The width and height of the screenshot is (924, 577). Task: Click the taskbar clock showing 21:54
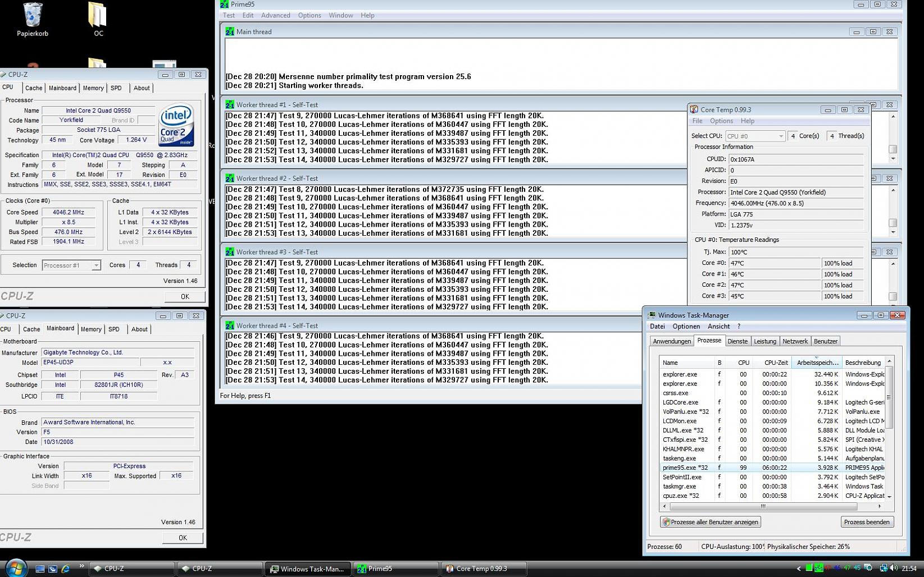[909, 568]
